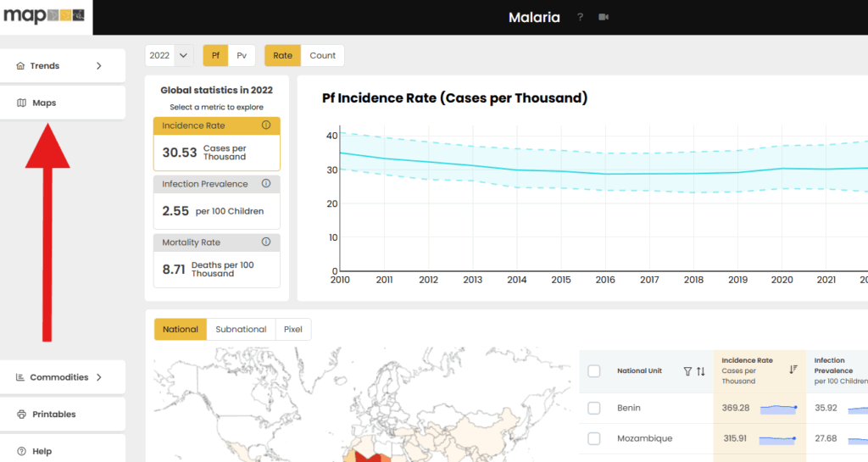The image size is (868, 462).
Task: Select the Mortality Rate metric card
Action: click(x=216, y=260)
